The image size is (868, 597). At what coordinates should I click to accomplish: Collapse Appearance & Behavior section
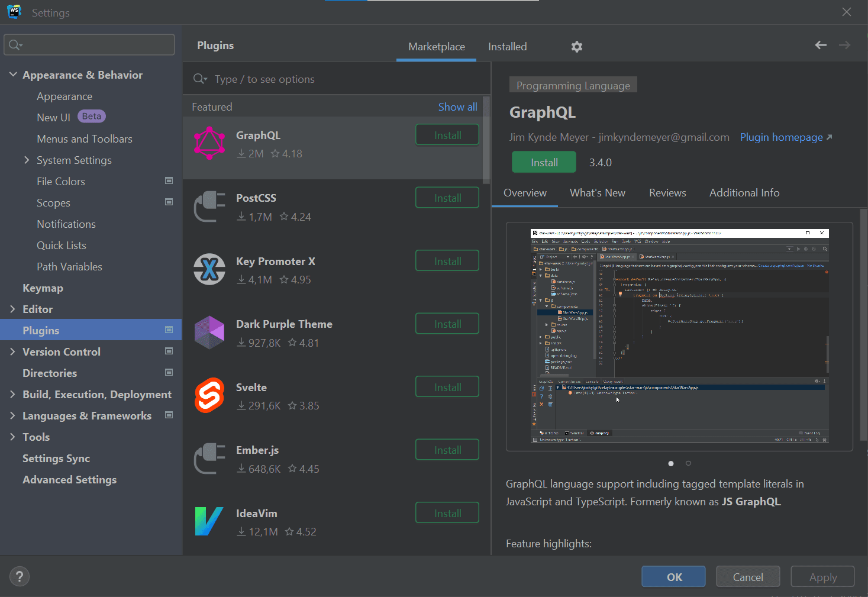[x=13, y=75]
